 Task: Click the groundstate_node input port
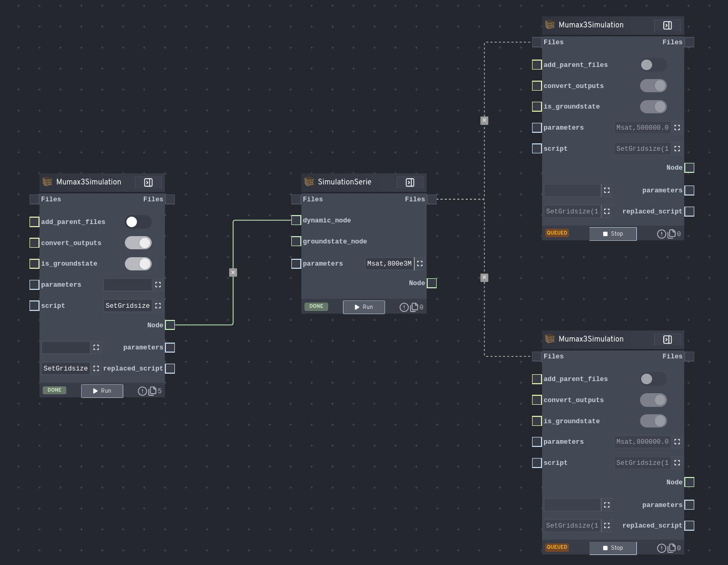296,241
